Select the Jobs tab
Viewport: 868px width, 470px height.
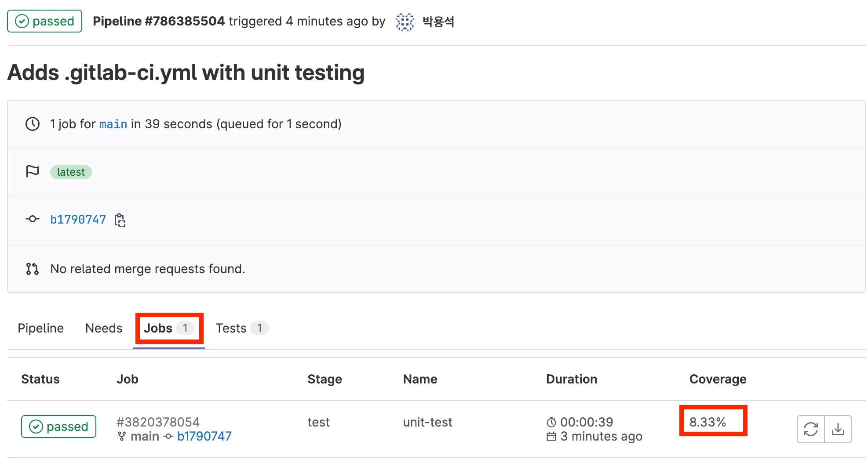click(169, 328)
